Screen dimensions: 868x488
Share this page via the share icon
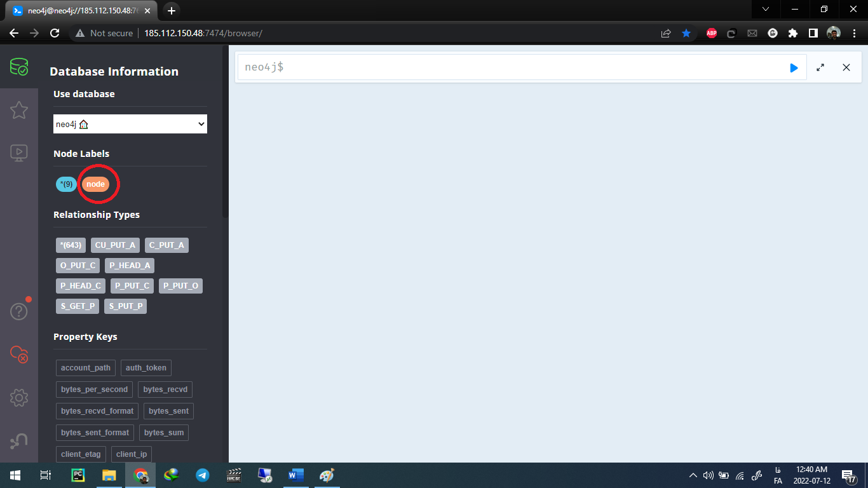(x=666, y=33)
